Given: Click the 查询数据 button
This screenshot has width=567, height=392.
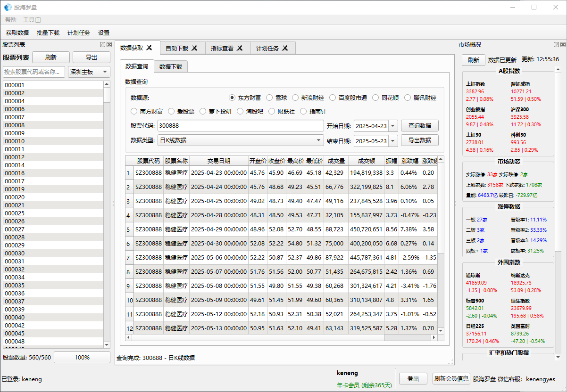Looking at the screenshot, I should (420, 126).
